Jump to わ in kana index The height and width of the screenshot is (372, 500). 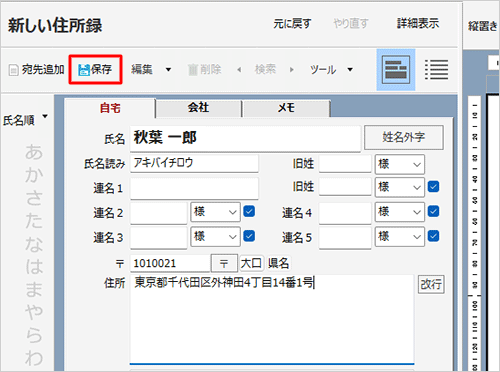pyautogui.click(x=34, y=358)
